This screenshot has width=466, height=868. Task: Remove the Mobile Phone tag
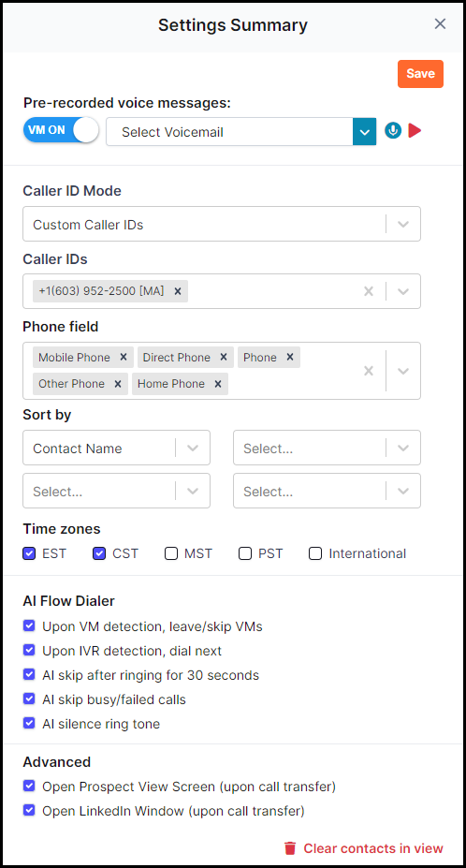pyautogui.click(x=124, y=357)
